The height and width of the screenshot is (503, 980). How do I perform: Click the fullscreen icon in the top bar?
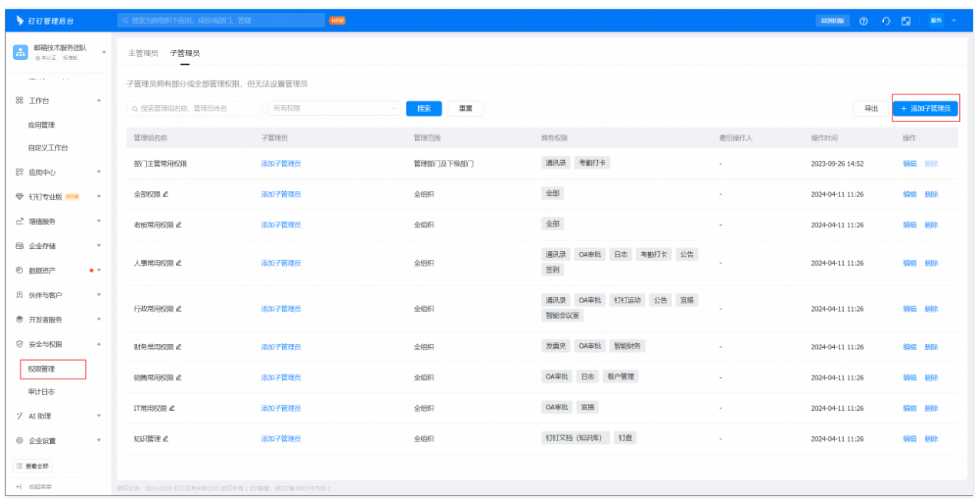pyautogui.click(x=907, y=21)
